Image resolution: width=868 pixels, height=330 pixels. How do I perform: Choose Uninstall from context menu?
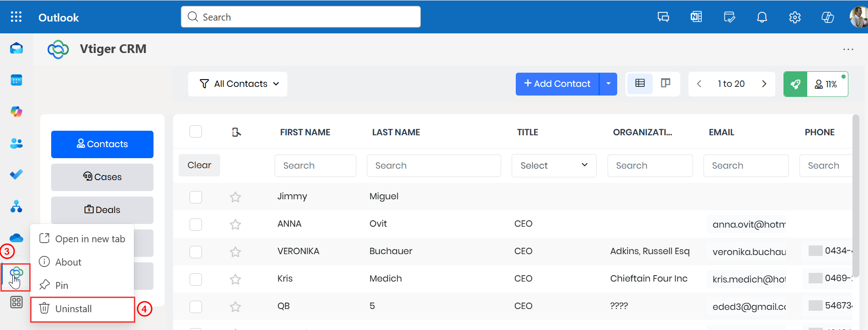tap(83, 309)
